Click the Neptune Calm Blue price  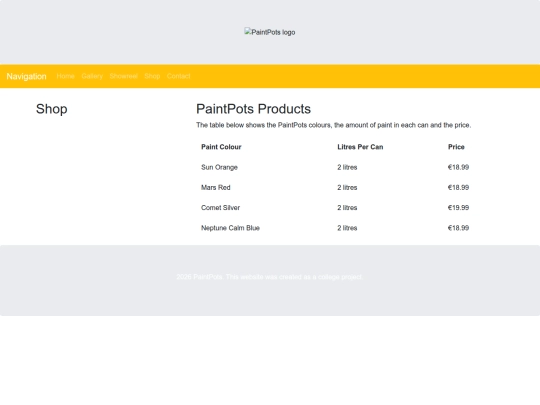(x=458, y=228)
